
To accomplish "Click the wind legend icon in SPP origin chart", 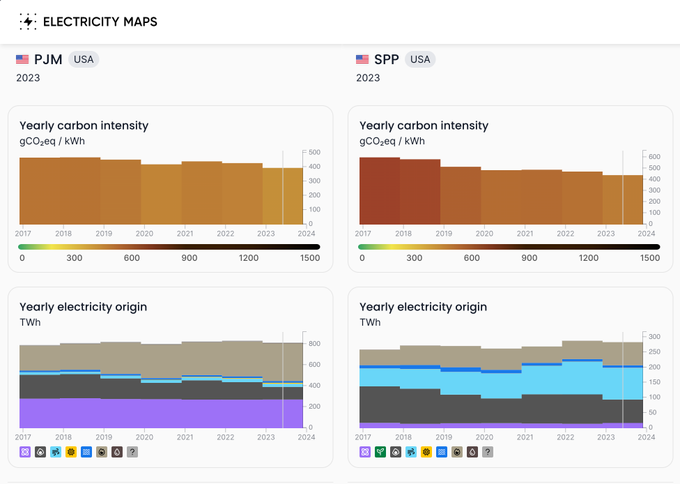I will tap(411, 452).
